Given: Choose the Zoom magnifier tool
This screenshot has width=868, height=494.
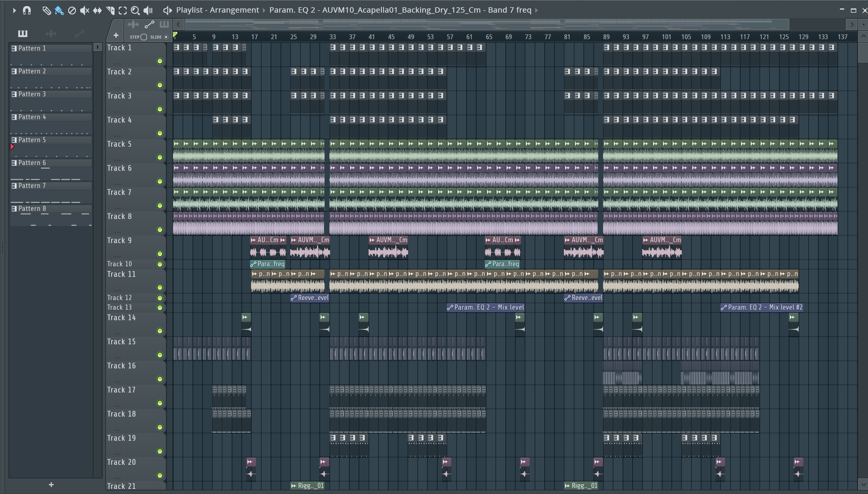Looking at the screenshot, I should 135,11.
